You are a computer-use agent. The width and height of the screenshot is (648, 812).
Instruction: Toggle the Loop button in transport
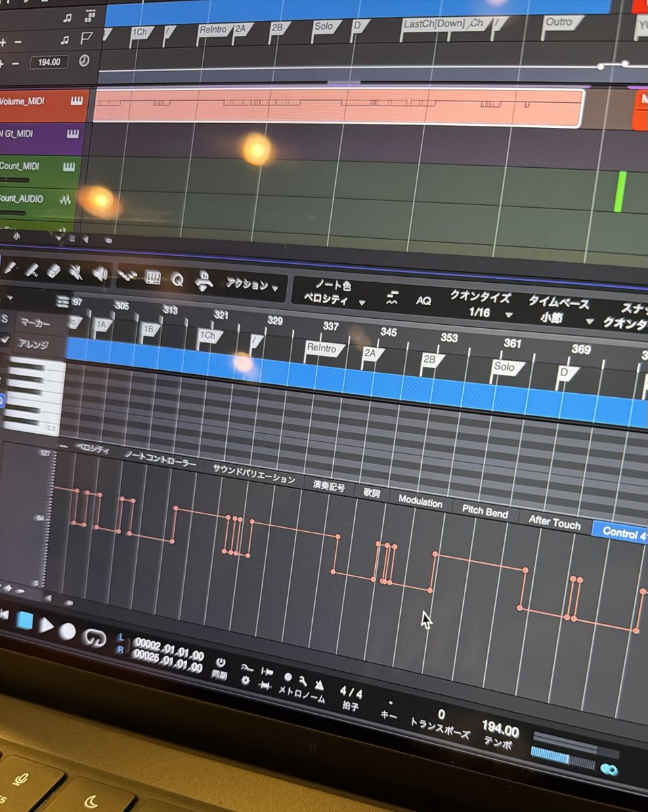point(93,637)
